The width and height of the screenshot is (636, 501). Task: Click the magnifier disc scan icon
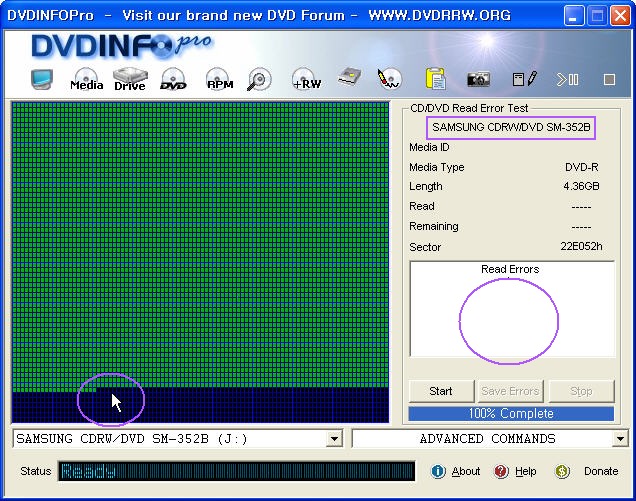pos(260,80)
